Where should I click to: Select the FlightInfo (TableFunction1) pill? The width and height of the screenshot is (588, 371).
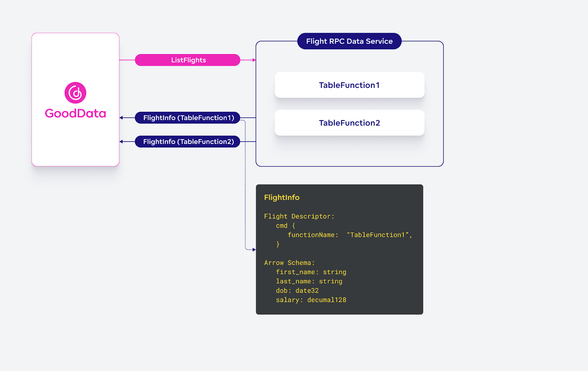pos(187,118)
